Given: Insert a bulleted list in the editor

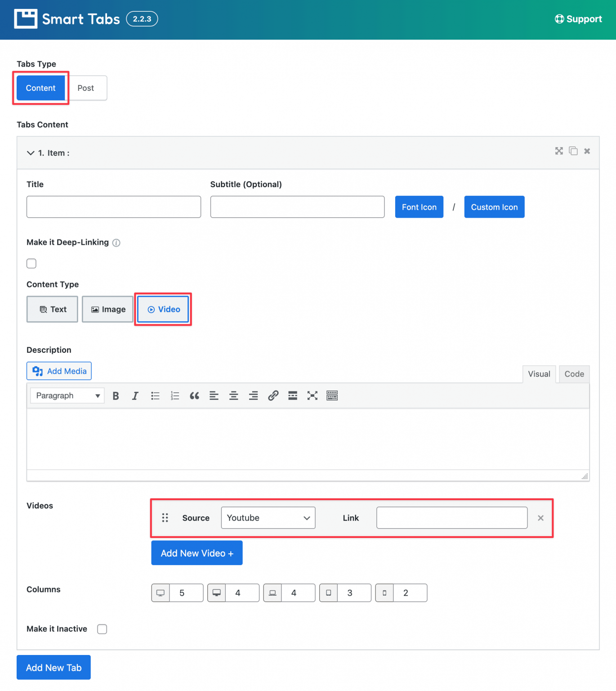Looking at the screenshot, I should pyautogui.click(x=155, y=395).
